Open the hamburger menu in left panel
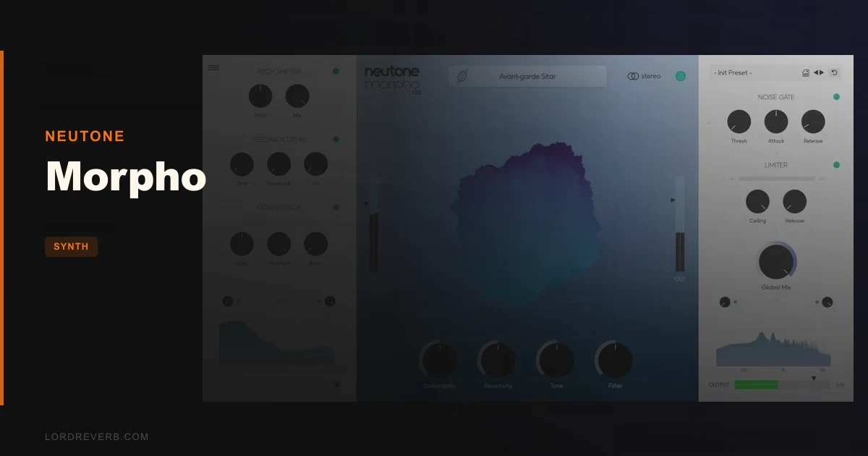This screenshot has width=868, height=456. coord(213,67)
